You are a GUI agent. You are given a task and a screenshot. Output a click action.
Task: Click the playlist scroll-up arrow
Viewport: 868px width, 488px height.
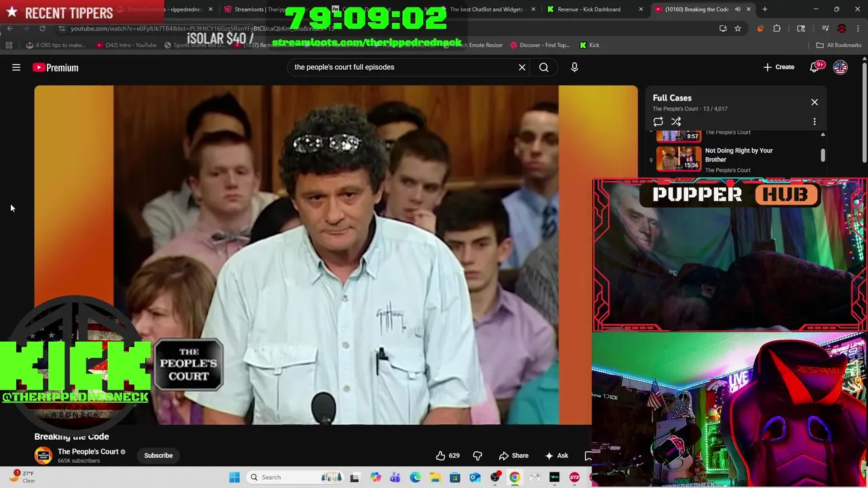pos(823,134)
